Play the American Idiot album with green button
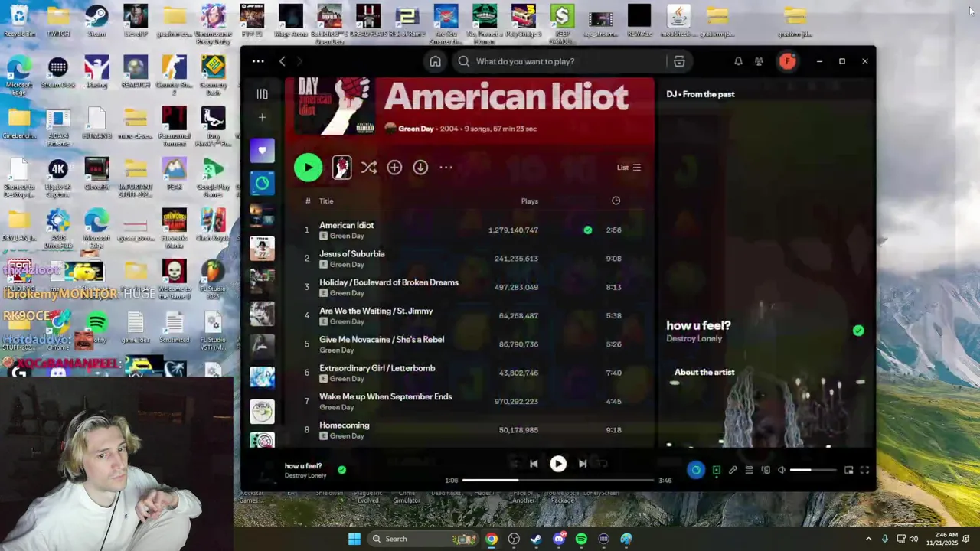 (308, 168)
